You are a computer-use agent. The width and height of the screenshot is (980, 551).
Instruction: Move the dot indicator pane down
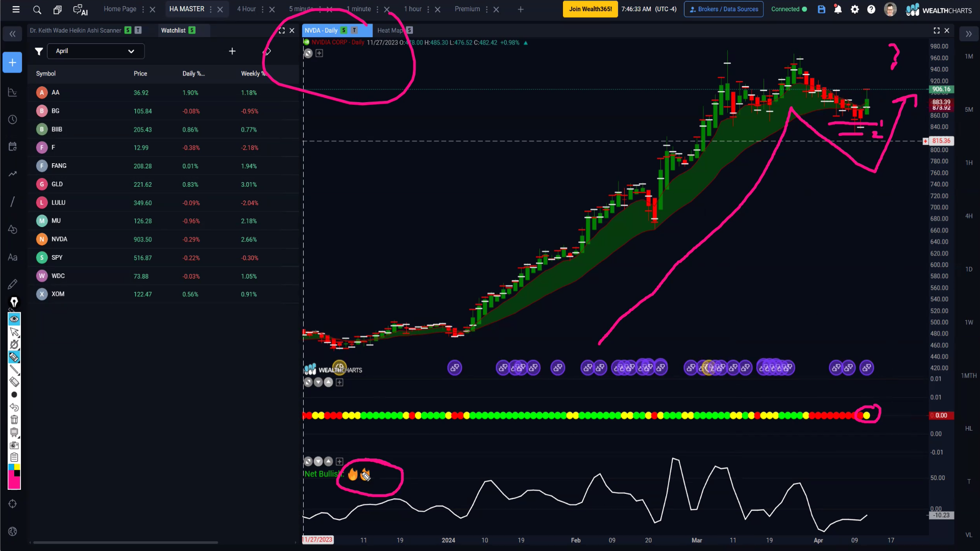click(x=318, y=382)
